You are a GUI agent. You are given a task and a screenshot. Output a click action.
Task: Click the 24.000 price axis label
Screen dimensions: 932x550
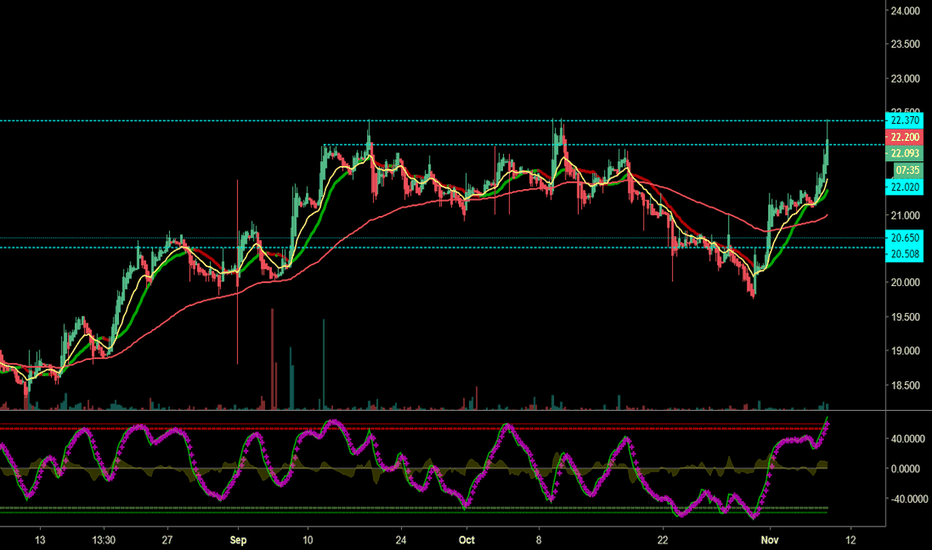coord(905,11)
